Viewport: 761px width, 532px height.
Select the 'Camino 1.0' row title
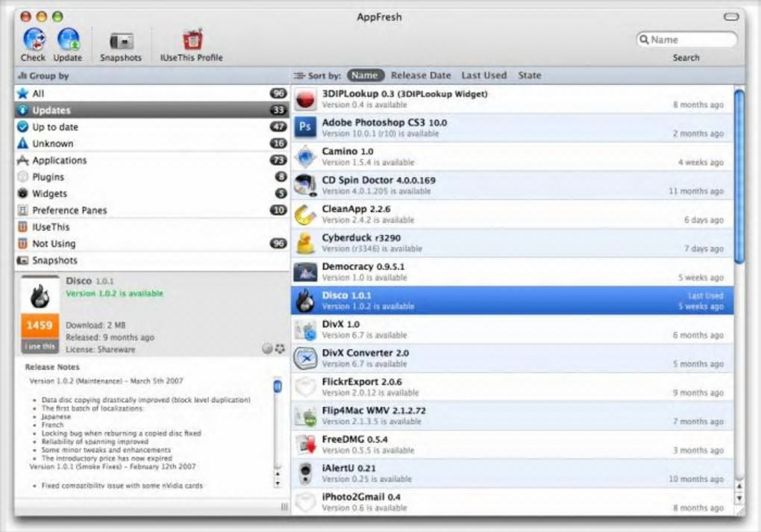pos(348,151)
